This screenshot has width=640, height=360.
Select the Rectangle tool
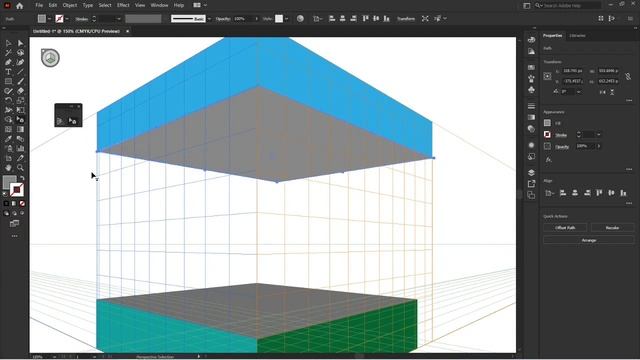[x=8, y=81]
